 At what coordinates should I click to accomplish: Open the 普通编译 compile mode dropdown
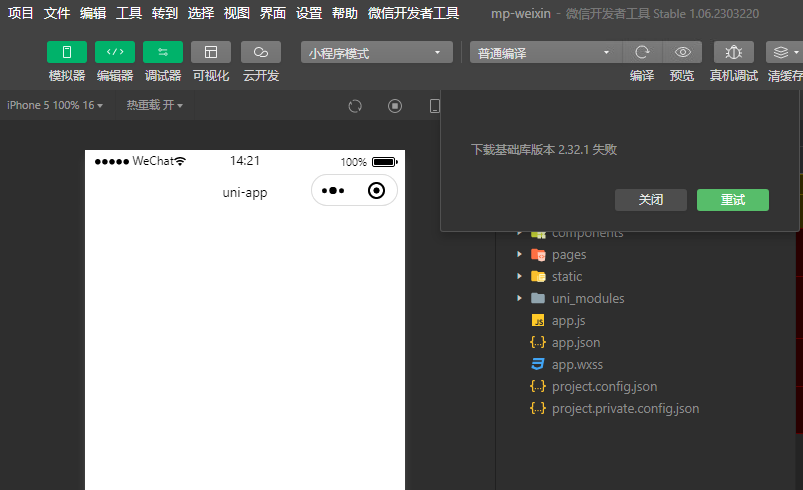[x=546, y=52]
